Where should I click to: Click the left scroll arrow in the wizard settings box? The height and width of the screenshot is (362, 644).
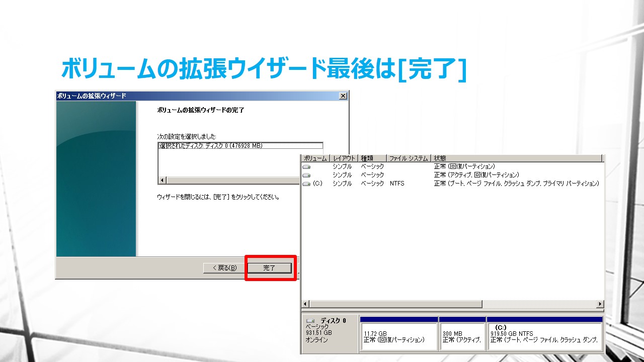pyautogui.click(x=162, y=180)
